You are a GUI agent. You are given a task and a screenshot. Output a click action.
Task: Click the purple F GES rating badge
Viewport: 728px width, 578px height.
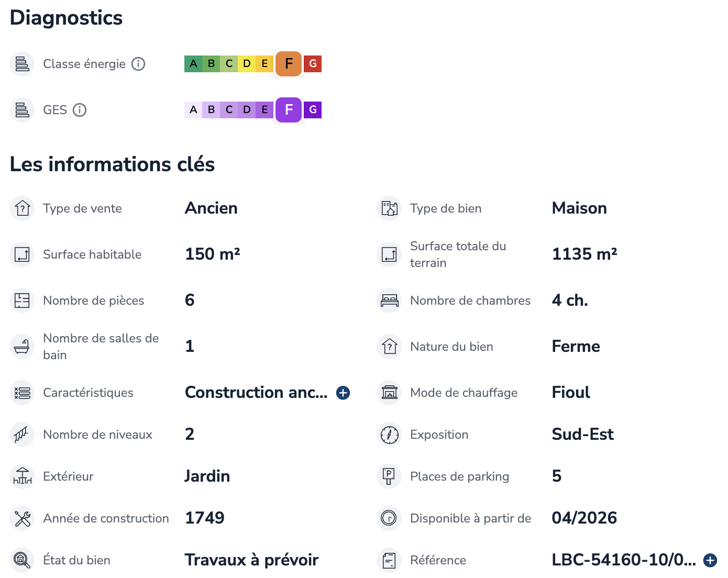[x=289, y=110]
